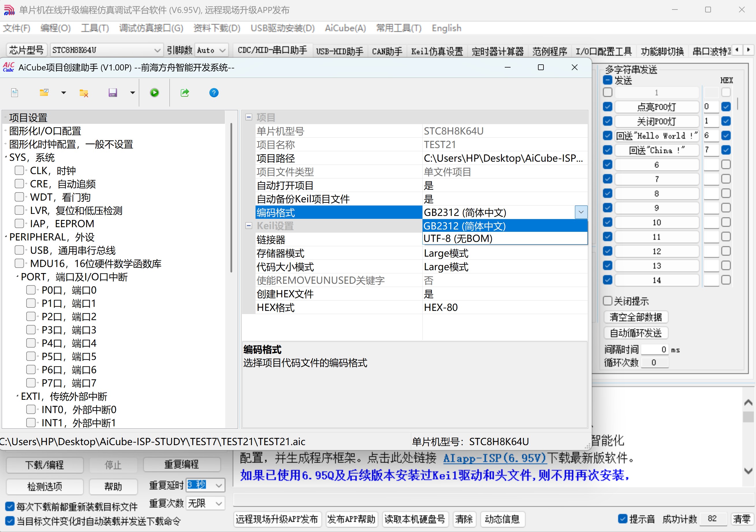Click the open project folder icon
The width and height of the screenshot is (756, 532).
point(44,92)
